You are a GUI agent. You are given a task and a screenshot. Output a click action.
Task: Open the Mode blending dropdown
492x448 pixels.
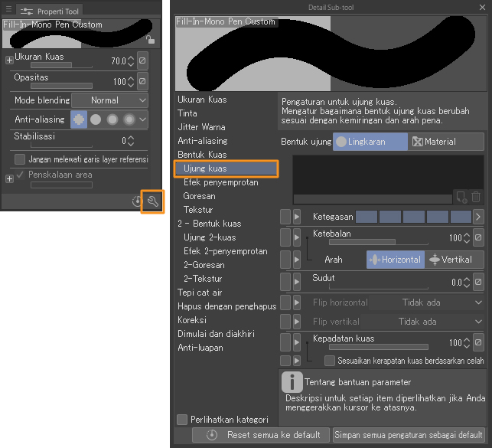110,100
